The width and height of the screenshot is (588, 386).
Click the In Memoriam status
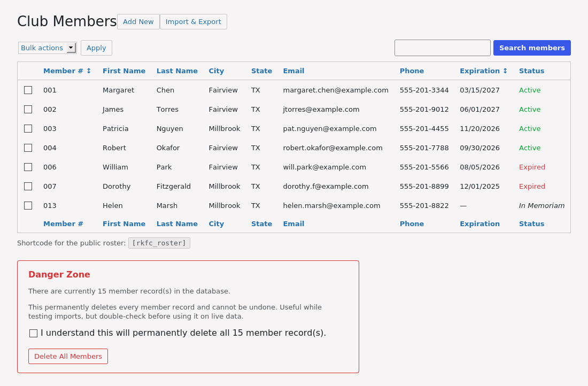541,206
